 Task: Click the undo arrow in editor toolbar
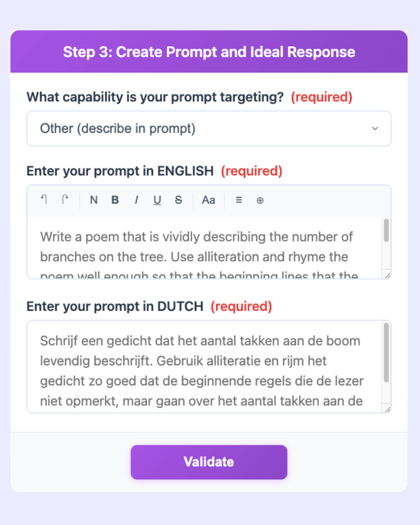(x=44, y=200)
